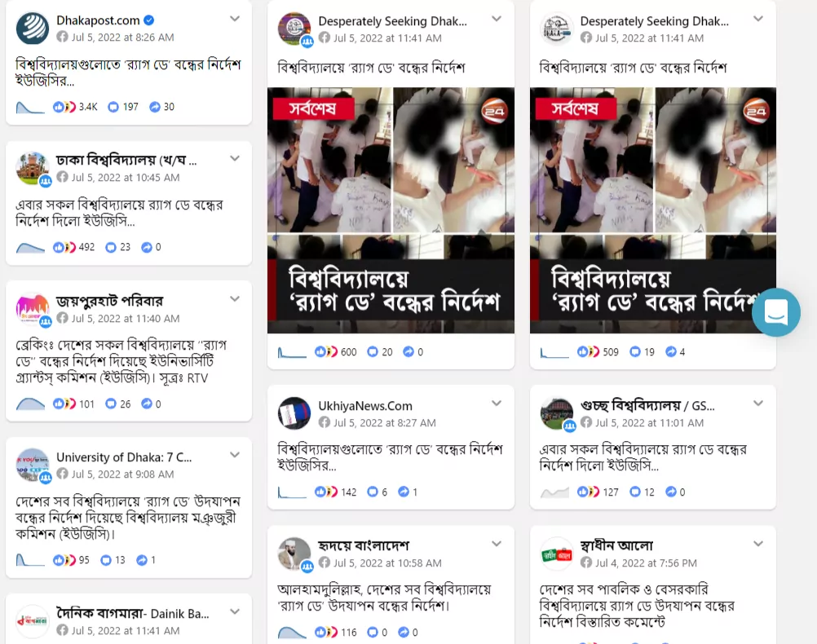Screen dimensions: 817x644
Task: Expand the UkhiyaNews.Com post chevron
Action: [x=497, y=404]
